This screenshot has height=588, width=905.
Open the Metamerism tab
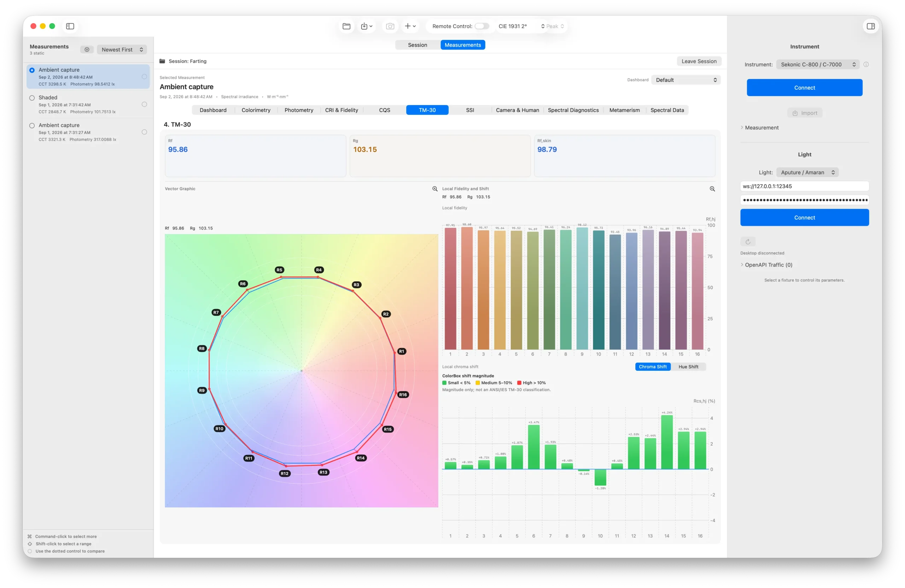coord(624,110)
